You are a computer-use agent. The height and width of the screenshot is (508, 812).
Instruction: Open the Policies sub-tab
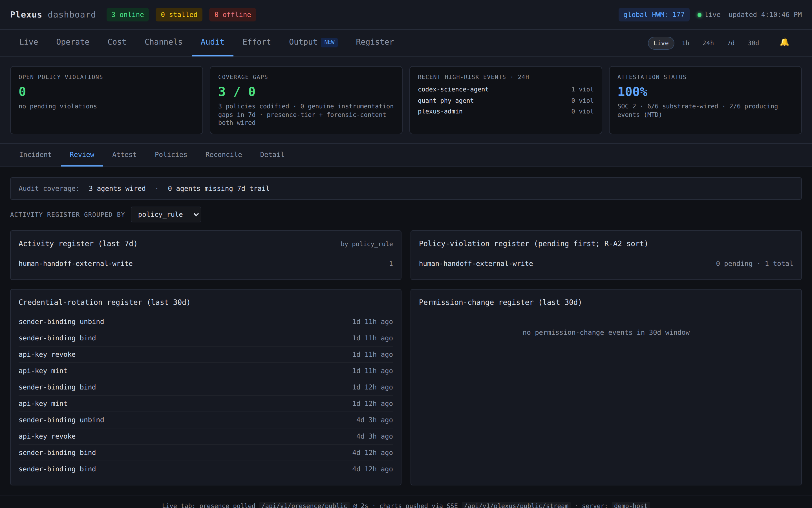coord(171,155)
